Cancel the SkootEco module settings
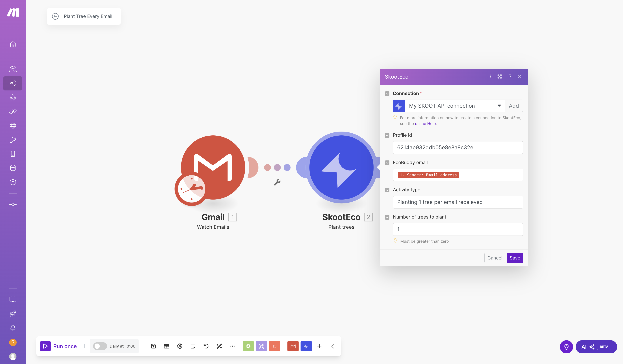 pos(495,258)
